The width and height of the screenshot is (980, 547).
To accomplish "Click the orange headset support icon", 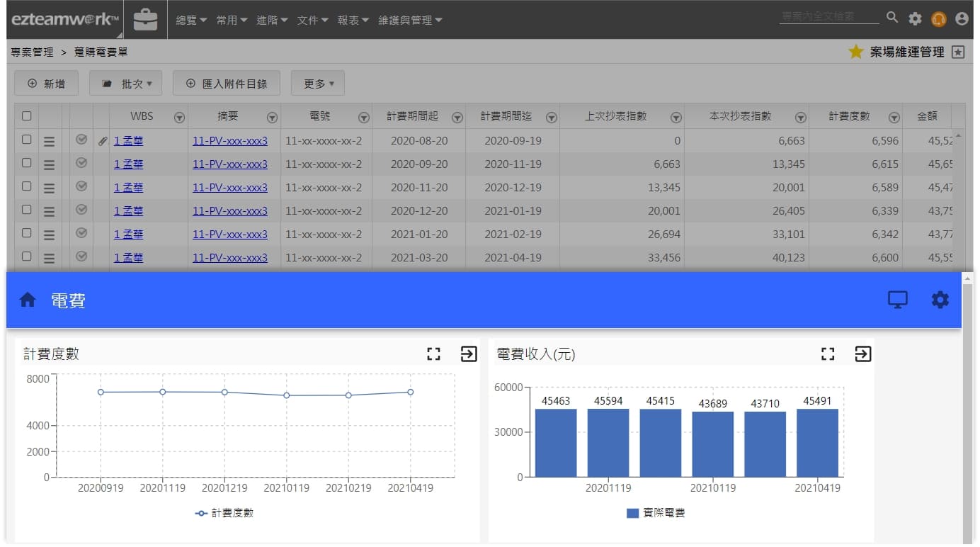I will (939, 19).
